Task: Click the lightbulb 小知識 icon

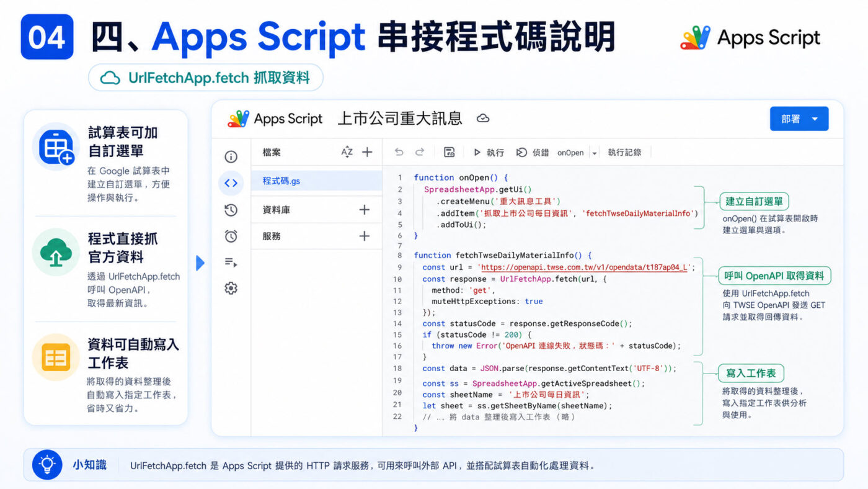Action: pos(47,465)
